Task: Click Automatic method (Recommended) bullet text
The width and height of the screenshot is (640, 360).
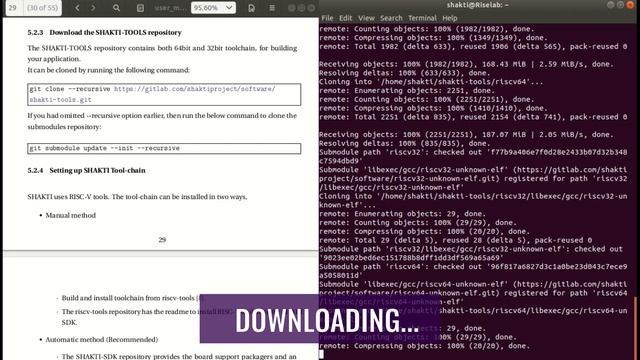Action: point(102,339)
